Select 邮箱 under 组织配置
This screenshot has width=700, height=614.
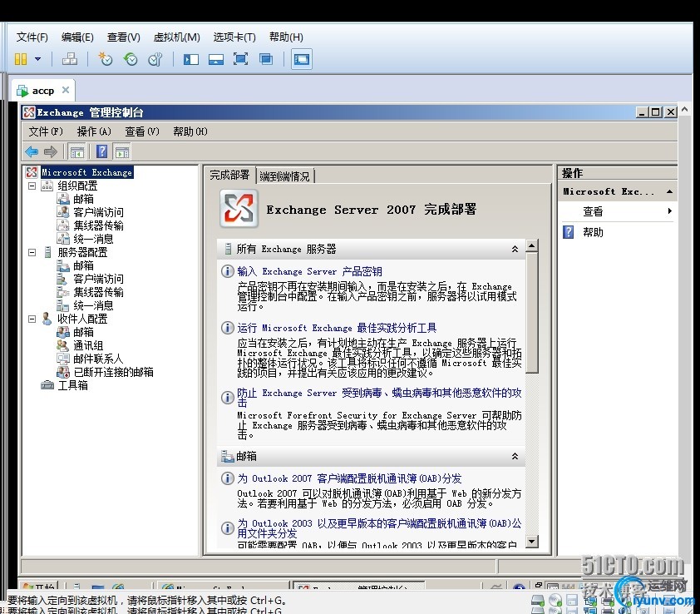(83, 199)
